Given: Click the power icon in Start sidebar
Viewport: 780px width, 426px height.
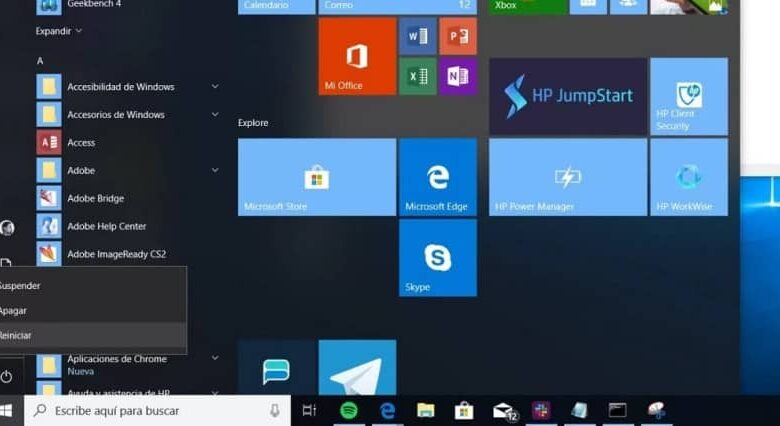Looking at the screenshot, I should click(6, 377).
